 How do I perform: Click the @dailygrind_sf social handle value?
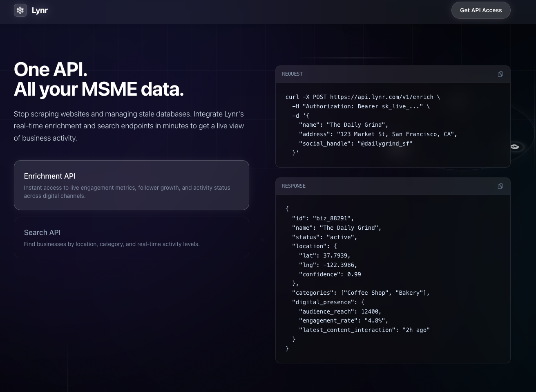pyautogui.click(x=384, y=143)
